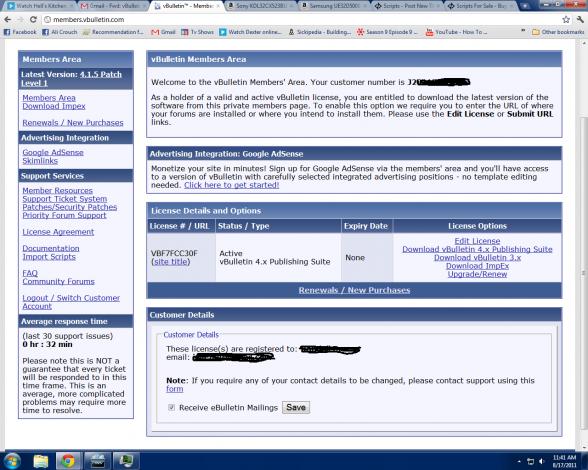The width and height of the screenshot is (588, 470).
Task: Switch to the Sony KDL32 tab
Action: (260, 6)
